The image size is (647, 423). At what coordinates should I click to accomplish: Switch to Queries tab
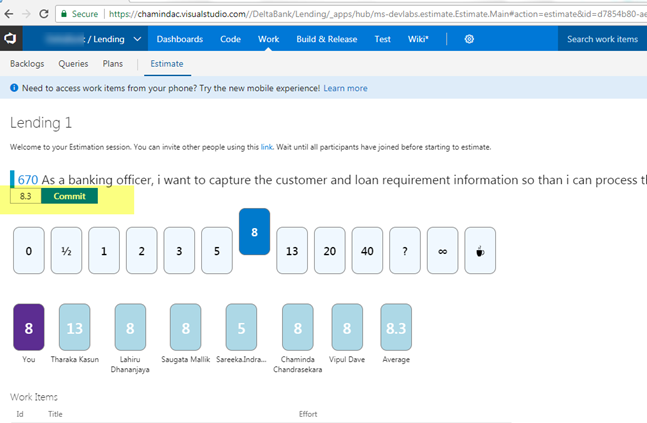coord(73,64)
